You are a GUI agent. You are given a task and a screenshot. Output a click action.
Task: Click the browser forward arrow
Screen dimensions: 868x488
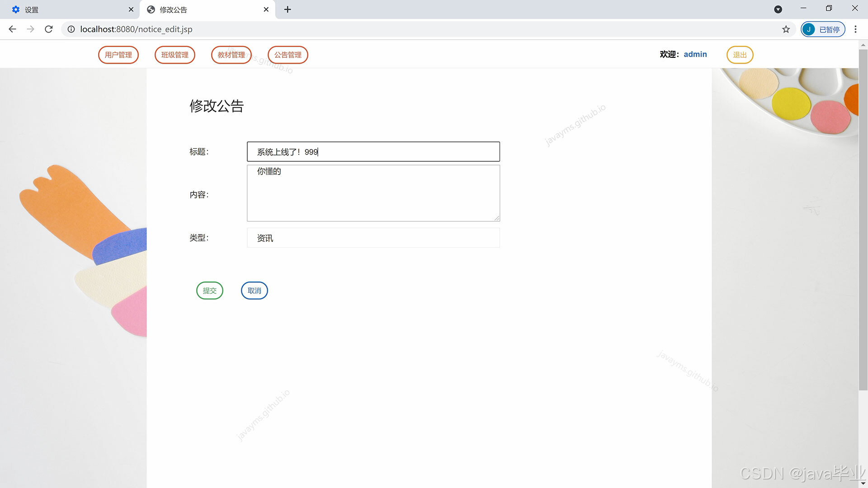coord(30,29)
